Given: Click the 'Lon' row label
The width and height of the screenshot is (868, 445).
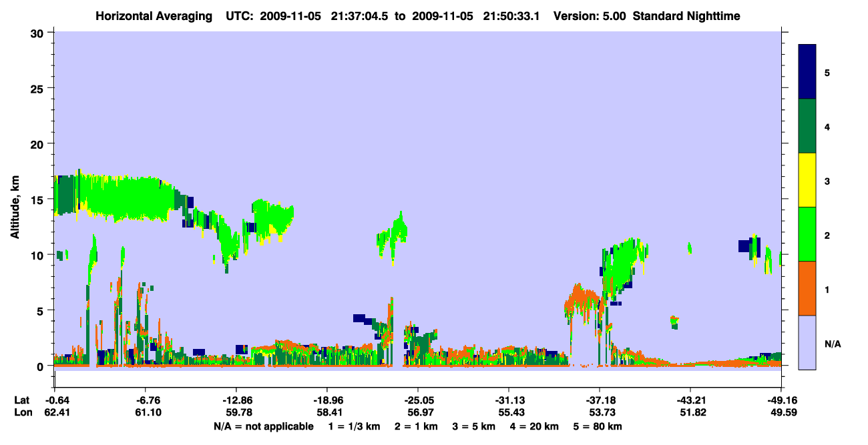Looking at the screenshot, I should [23, 412].
